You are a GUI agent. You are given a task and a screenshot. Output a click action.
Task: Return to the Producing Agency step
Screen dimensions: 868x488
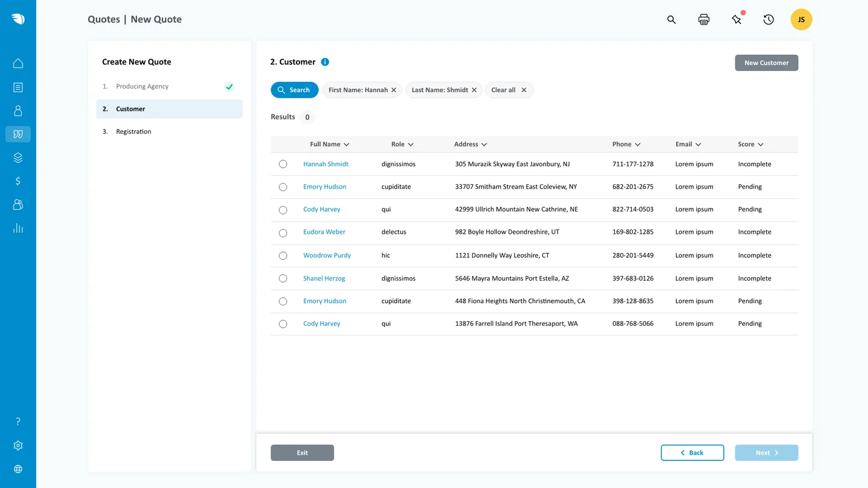click(x=142, y=86)
